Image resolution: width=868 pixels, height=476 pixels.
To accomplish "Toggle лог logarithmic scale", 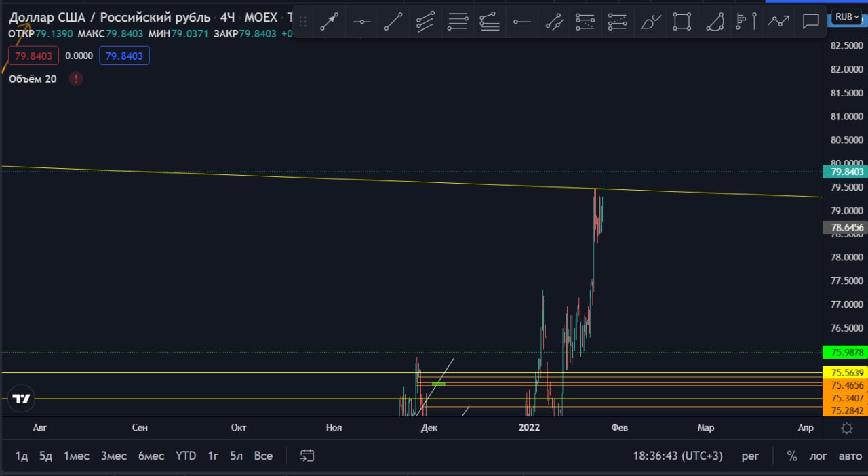I will (818, 456).
